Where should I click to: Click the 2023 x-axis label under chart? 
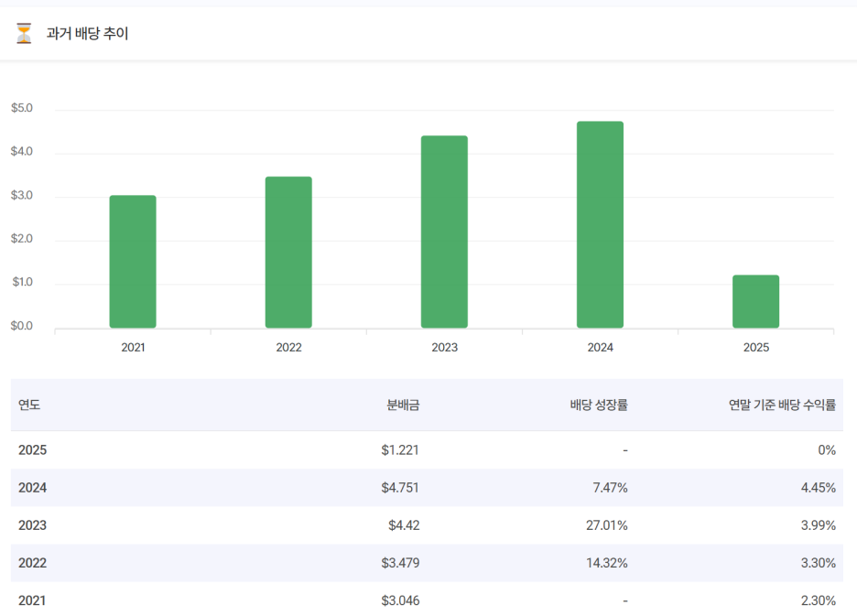(444, 347)
